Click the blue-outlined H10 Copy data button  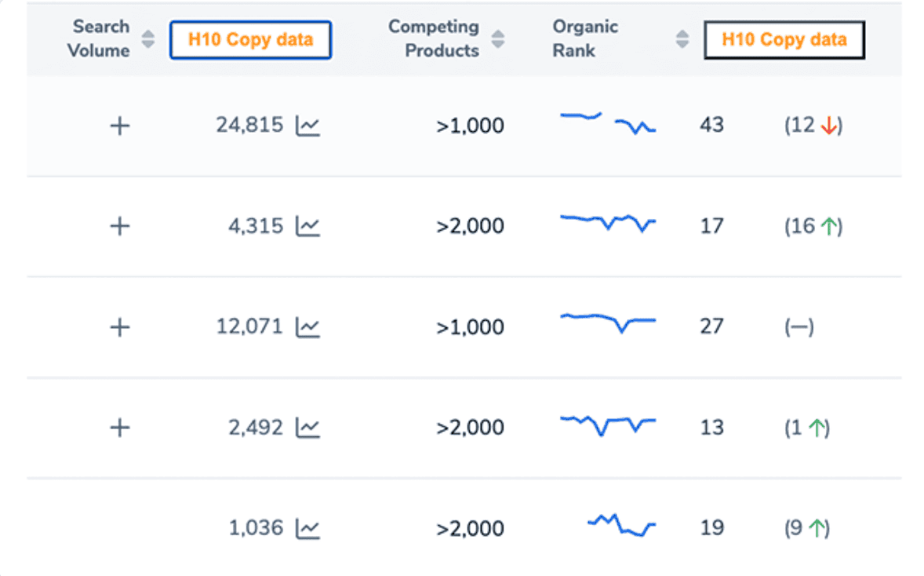tap(250, 40)
